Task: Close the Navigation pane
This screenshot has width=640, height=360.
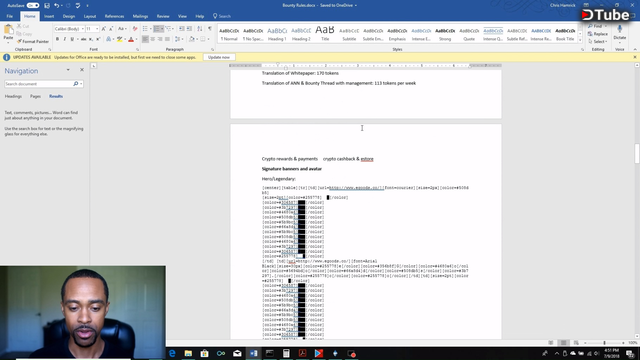Action: 82,70
